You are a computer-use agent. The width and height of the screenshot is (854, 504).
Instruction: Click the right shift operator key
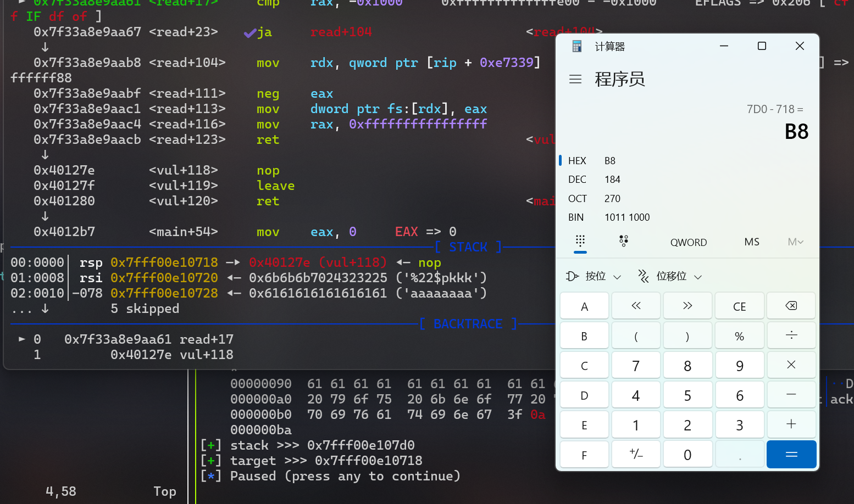point(687,306)
